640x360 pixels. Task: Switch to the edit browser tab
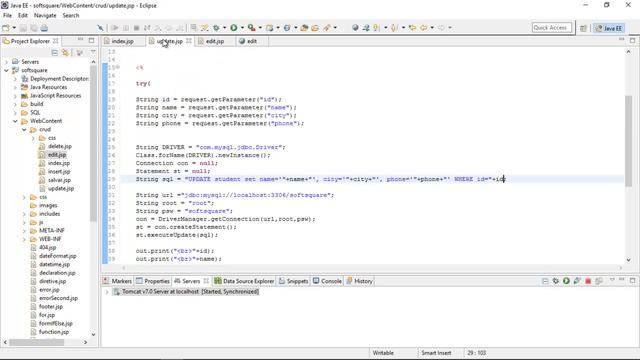(252, 41)
